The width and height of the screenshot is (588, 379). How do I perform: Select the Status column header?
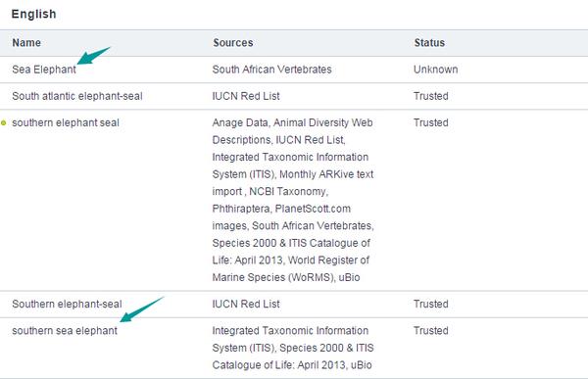pos(429,43)
